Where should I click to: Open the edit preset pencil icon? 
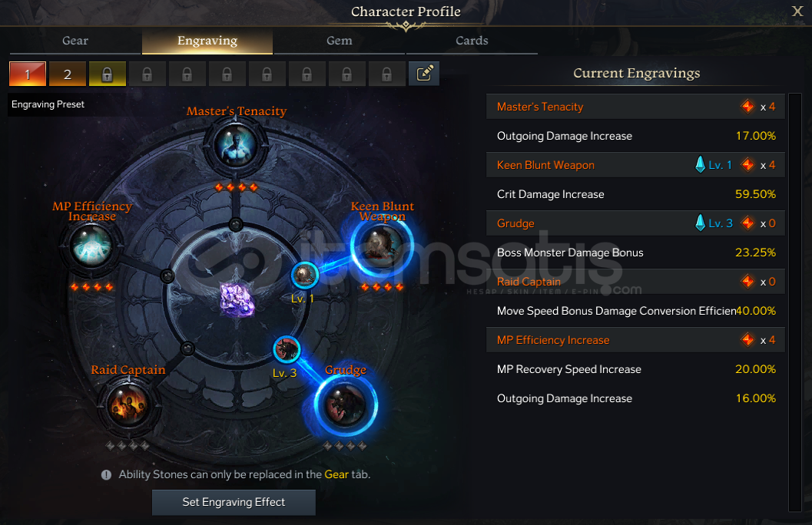424,74
